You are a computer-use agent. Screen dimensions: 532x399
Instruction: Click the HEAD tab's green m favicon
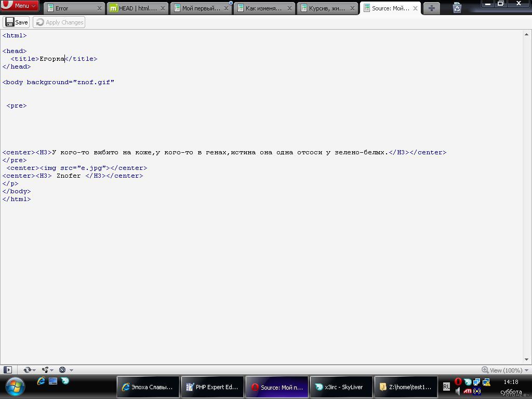pos(114,8)
